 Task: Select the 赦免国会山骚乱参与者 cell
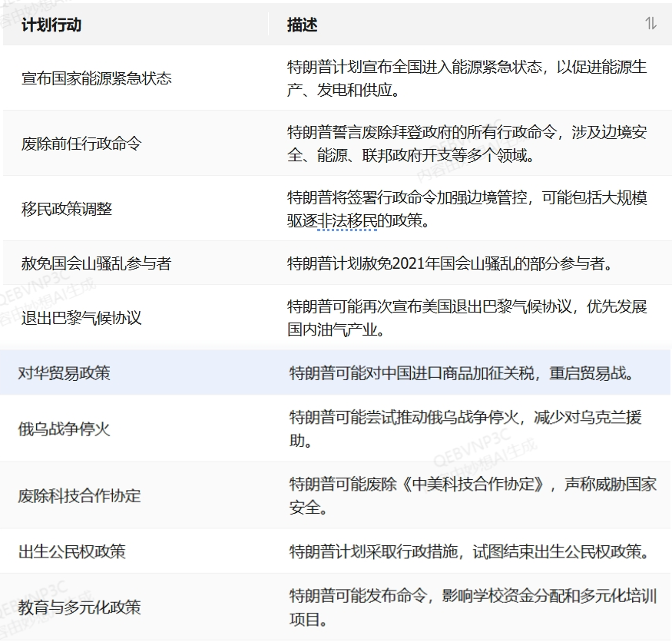97,263
